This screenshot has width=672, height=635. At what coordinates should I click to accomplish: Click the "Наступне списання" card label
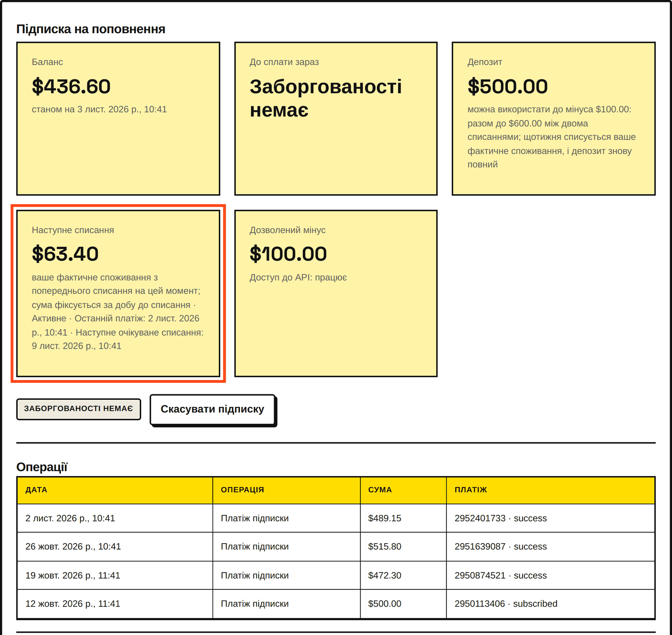point(73,230)
